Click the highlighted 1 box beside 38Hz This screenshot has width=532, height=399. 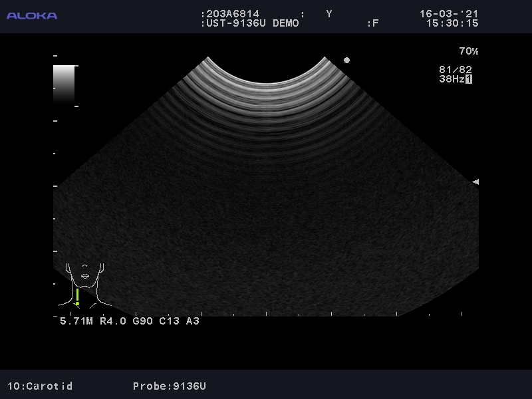click(x=469, y=79)
